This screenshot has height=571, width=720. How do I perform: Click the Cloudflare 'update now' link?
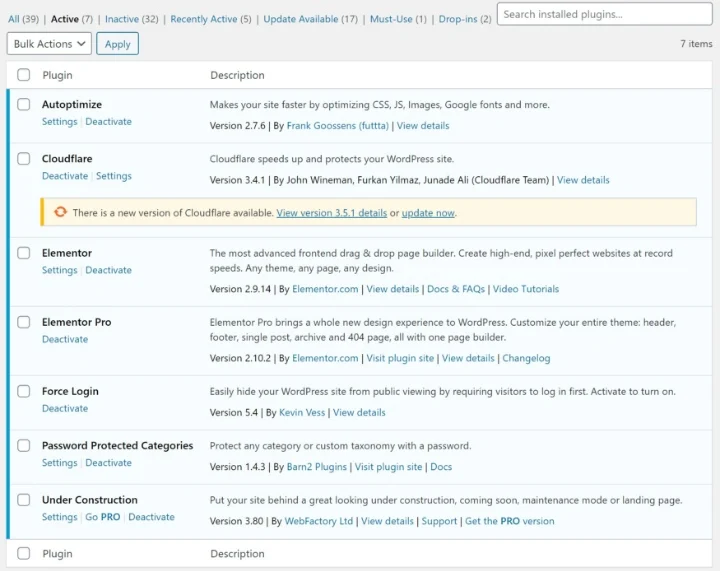coord(428,213)
